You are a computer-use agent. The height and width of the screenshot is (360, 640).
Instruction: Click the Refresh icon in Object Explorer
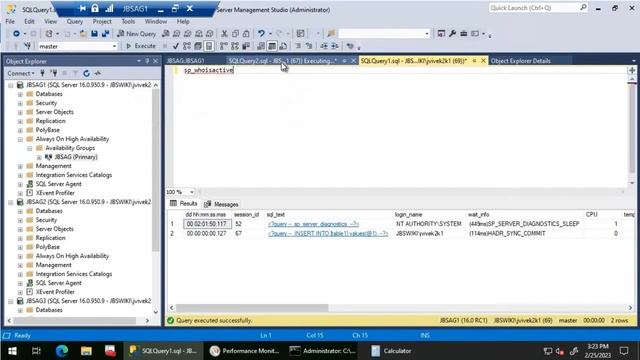tap(86, 73)
